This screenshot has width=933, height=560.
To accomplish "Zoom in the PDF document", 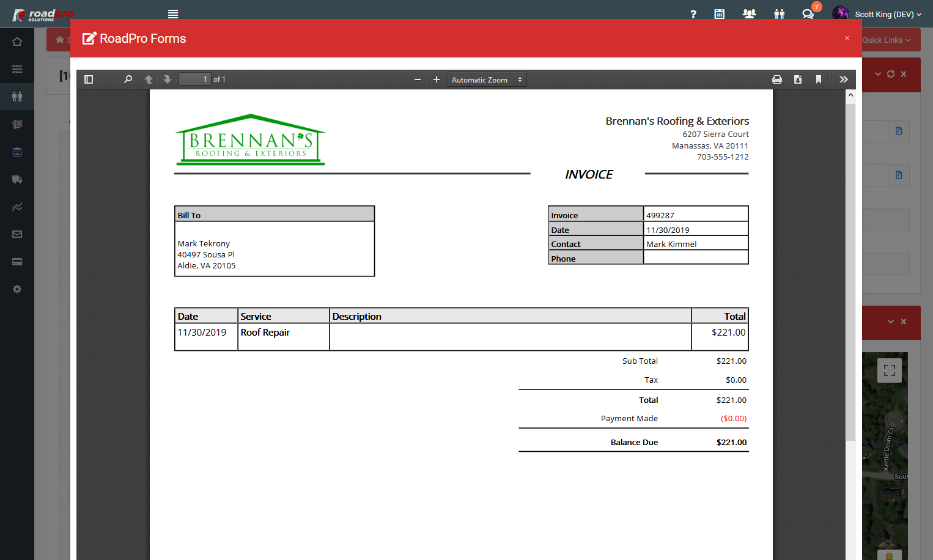I will (x=437, y=79).
